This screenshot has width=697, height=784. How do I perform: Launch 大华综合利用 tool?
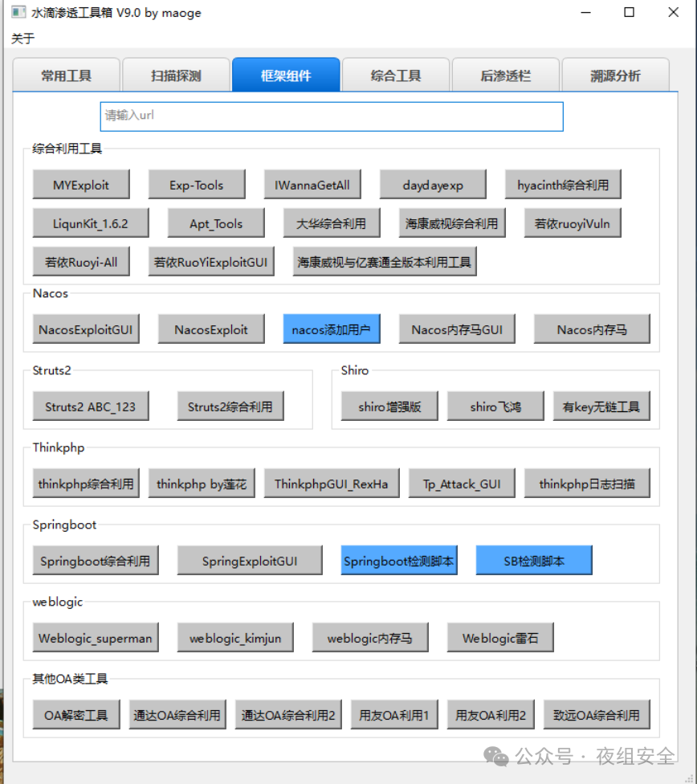(332, 223)
